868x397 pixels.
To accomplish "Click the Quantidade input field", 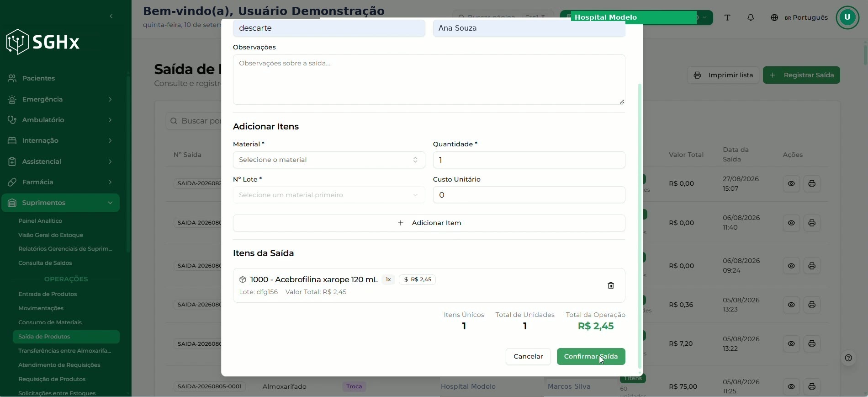I will (529, 160).
